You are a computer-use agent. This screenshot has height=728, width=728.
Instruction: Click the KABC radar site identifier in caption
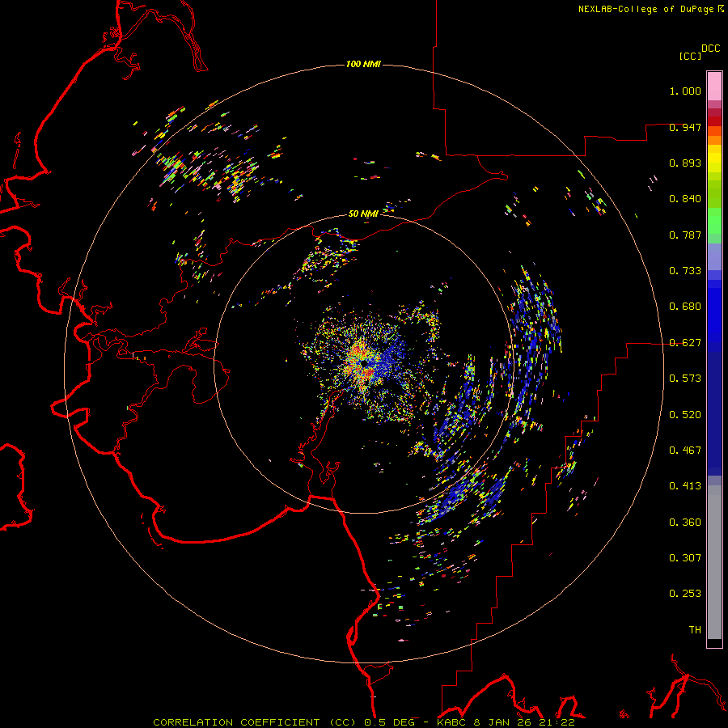coord(451,722)
